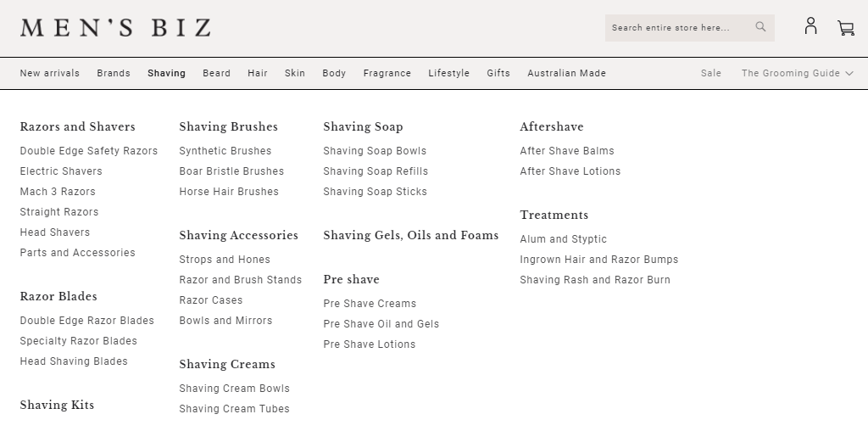Browse Shaving Cream Bowls
The height and width of the screenshot is (431, 868).
234,389
